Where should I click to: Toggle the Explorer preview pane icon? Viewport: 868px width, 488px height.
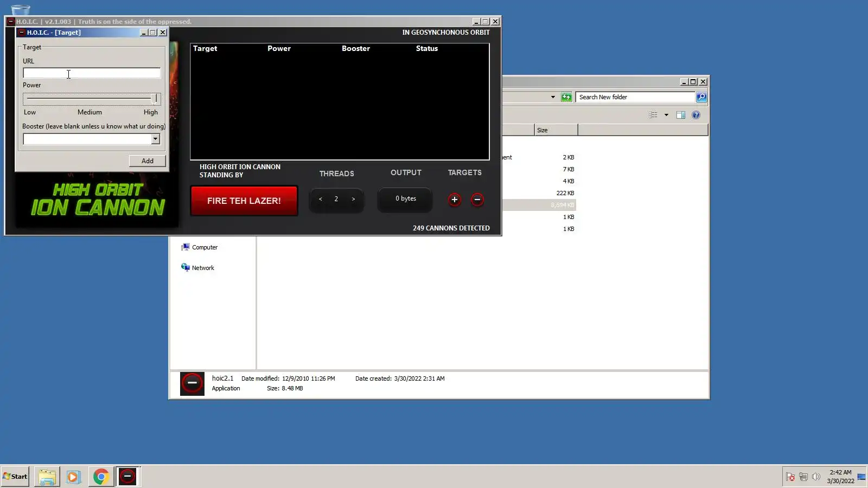(x=681, y=115)
